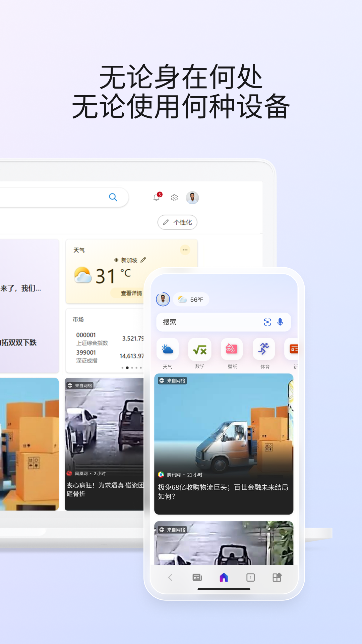Screen dimensions: 362x644
Task: Tap the visual search camera scan icon
Action: tap(267, 322)
